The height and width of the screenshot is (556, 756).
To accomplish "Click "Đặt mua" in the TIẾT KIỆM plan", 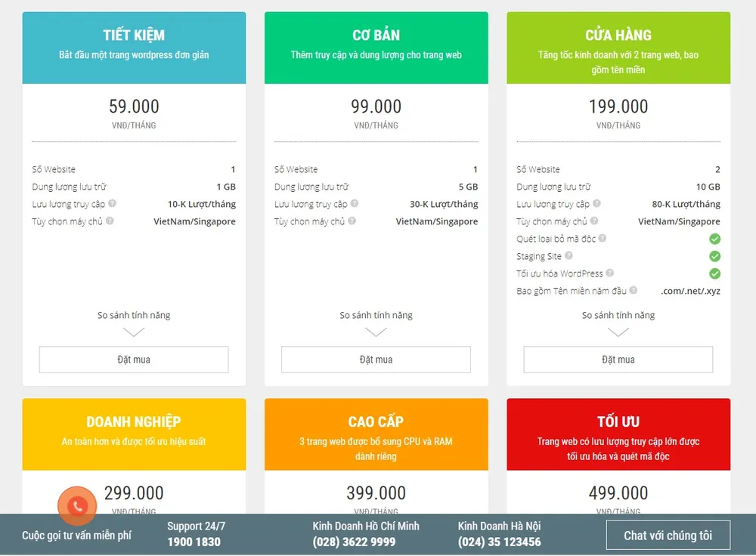I will click(134, 360).
